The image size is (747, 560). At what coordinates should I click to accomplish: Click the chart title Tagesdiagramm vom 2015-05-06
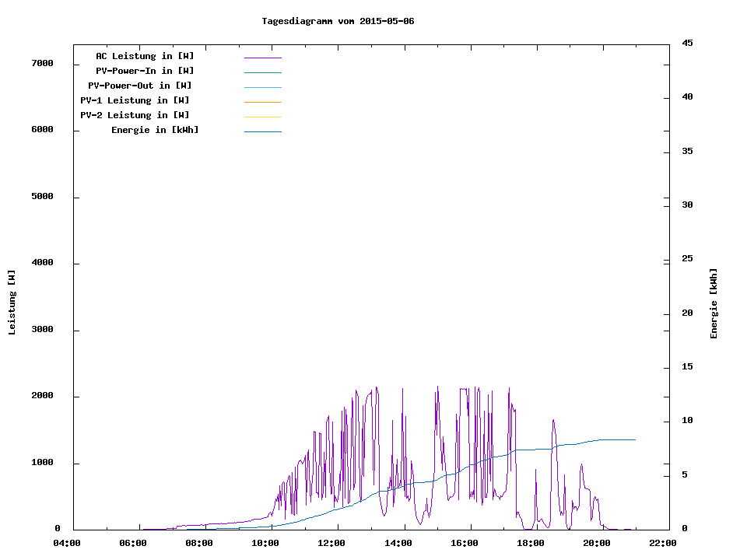(x=338, y=21)
